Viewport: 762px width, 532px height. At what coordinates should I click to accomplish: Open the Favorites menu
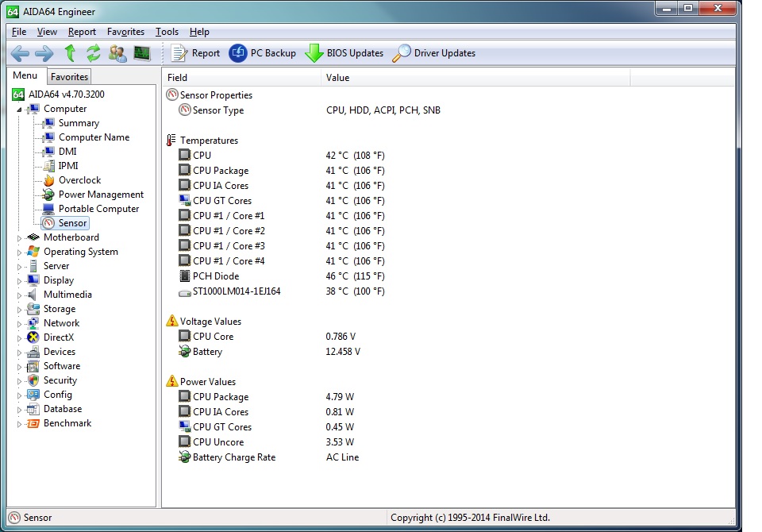pyautogui.click(x=125, y=32)
